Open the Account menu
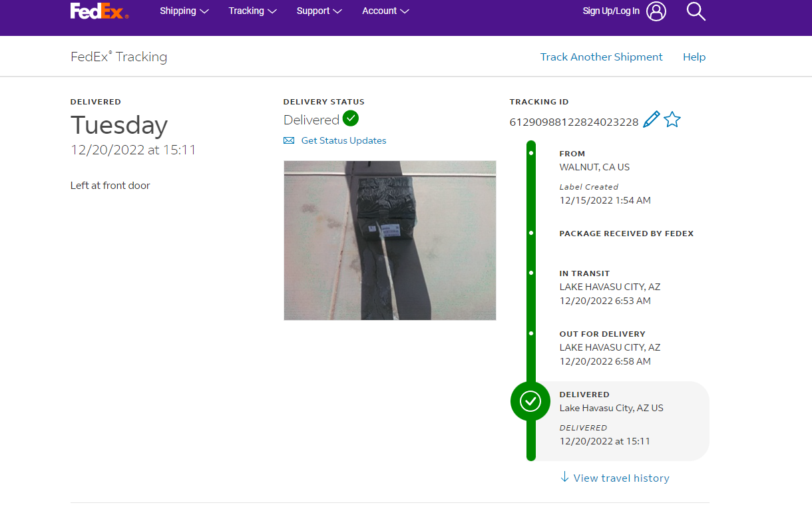812x505 pixels. point(385,11)
